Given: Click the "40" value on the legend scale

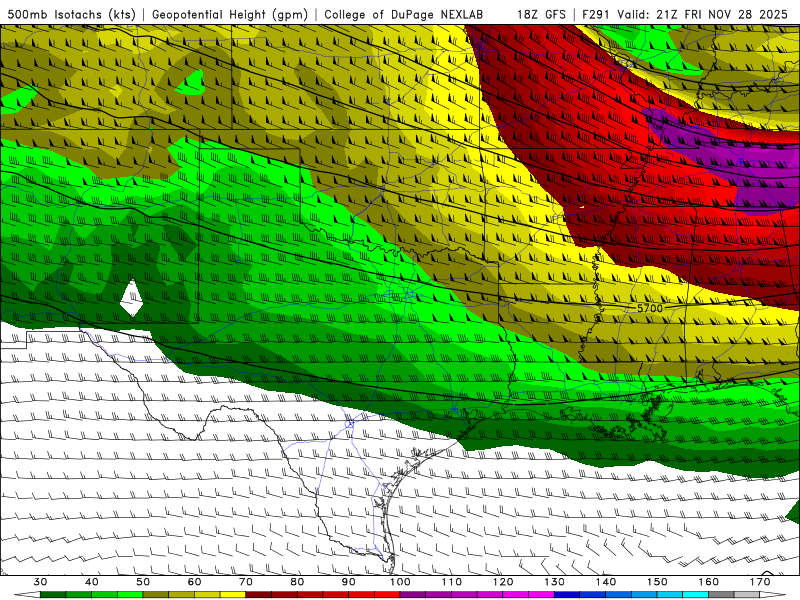Looking at the screenshot, I should coord(91,582).
